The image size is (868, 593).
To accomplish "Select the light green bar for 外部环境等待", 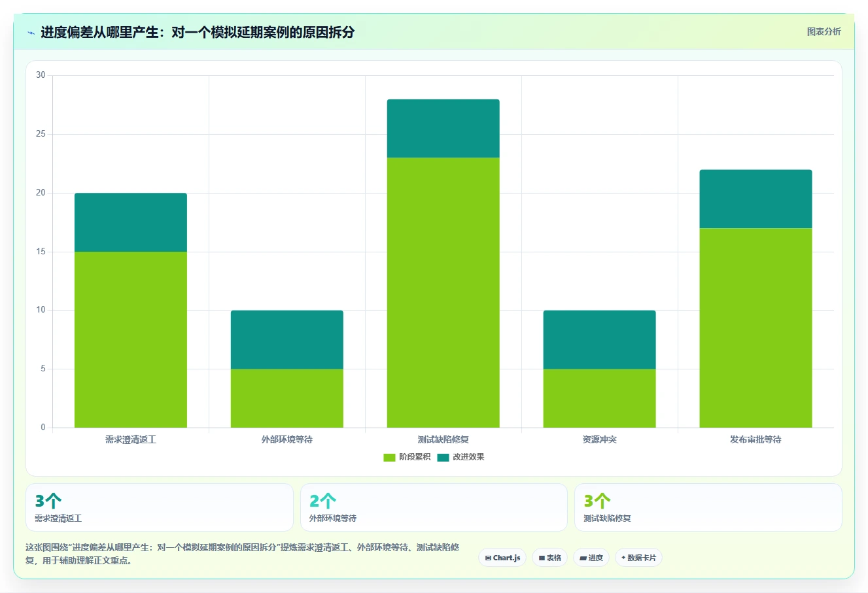I will coord(287,398).
